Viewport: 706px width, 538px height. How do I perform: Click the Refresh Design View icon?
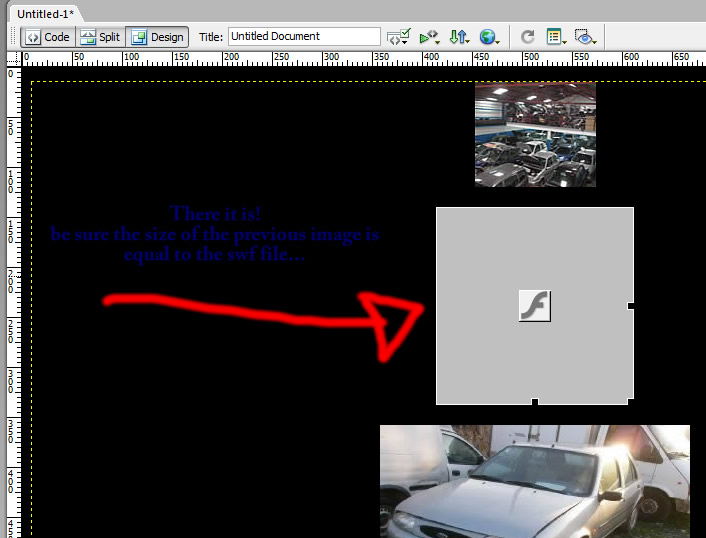(x=528, y=37)
